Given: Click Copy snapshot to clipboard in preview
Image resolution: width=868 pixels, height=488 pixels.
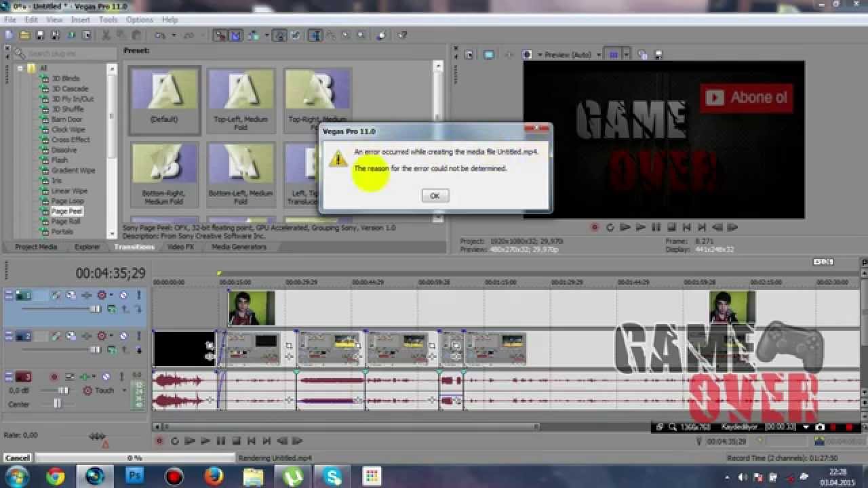Looking at the screenshot, I should pyautogui.click(x=642, y=55).
